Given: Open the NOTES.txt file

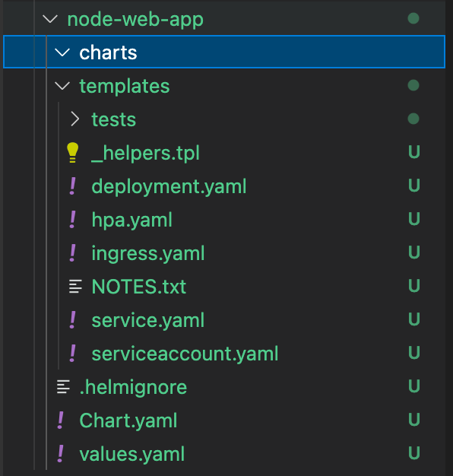Looking at the screenshot, I should (x=138, y=287).
